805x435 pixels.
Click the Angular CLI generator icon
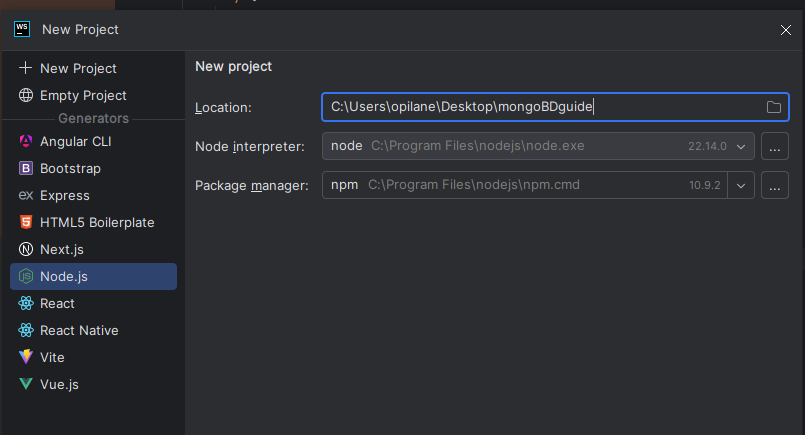click(26, 141)
